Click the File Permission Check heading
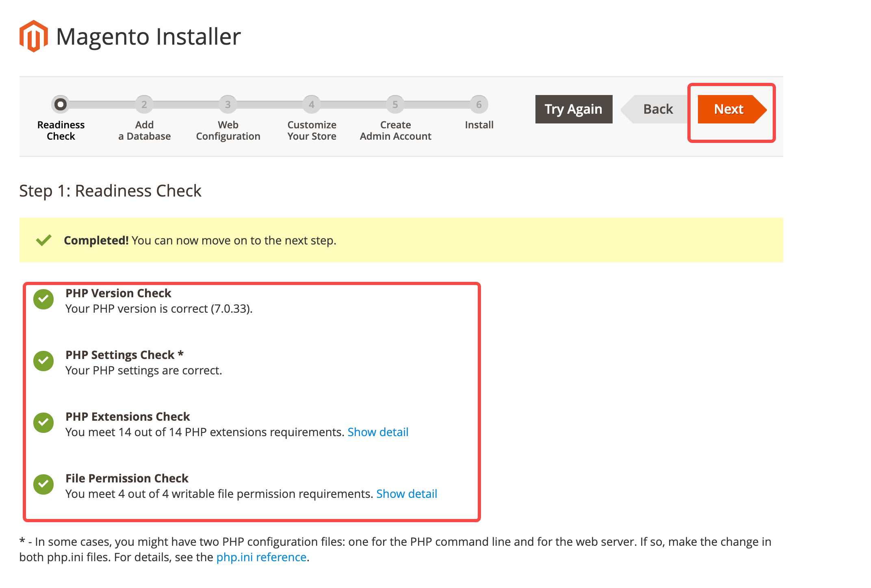Viewport: 871px width, 588px height. (x=127, y=478)
